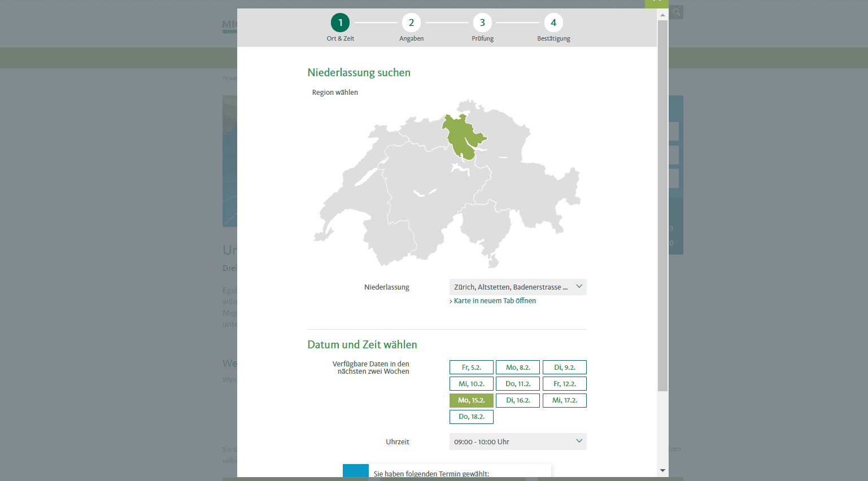Click the step 1 circle Ort & Zeit

pyautogui.click(x=340, y=23)
